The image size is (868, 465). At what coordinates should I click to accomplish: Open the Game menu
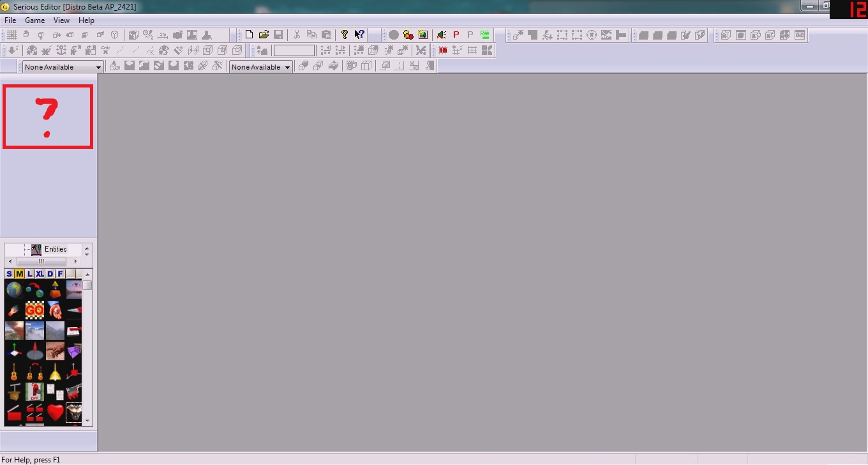(x=34, y=20)
